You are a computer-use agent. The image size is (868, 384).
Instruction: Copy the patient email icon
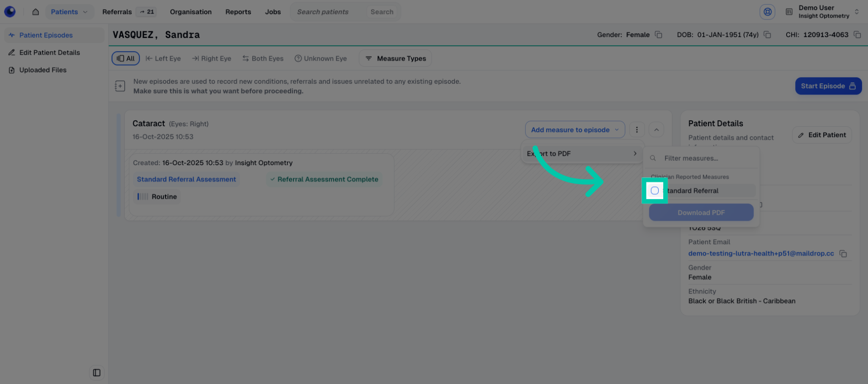click(x=843, y=254)
